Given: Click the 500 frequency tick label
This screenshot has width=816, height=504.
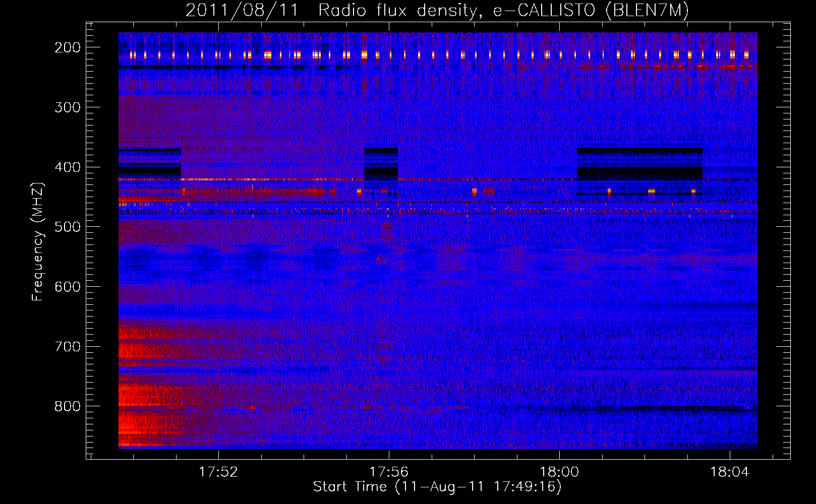Looking at the screenshot, I should (x=68, y=227).
